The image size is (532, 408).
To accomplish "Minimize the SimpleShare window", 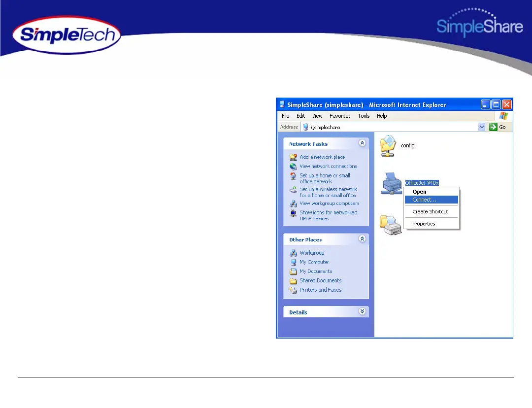I will tap(485, 104).
